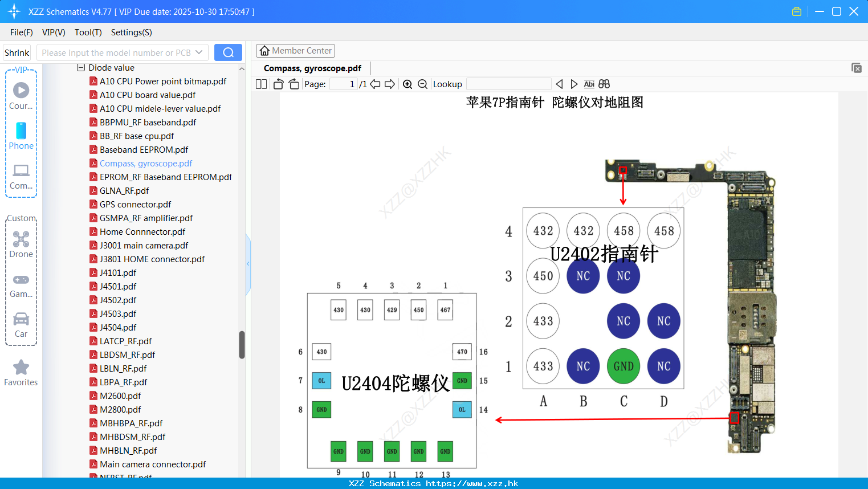The width and height of the screenshot is (868, 489).
Task: Open BB_RF base cpu.pdf
Action: point(137,136)
